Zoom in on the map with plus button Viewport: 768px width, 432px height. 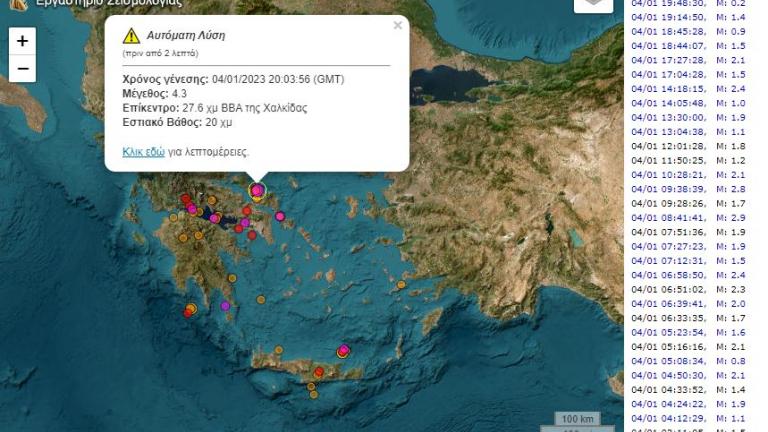22,42
